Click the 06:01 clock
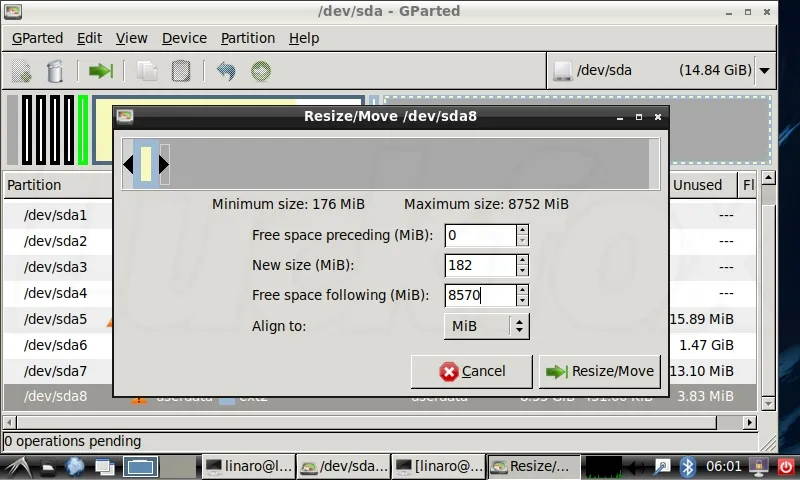Screen dimensions: 800x480 point(723,466)
